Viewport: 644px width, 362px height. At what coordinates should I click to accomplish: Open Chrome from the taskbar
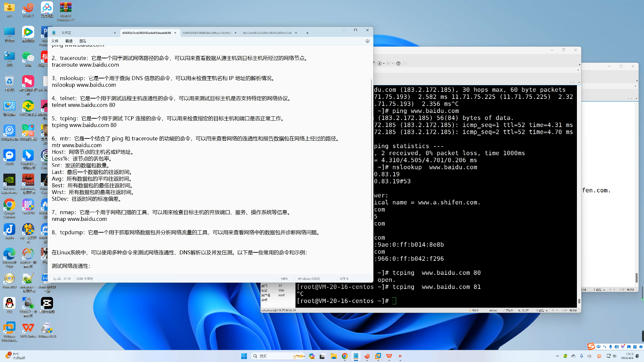point(344,356)
